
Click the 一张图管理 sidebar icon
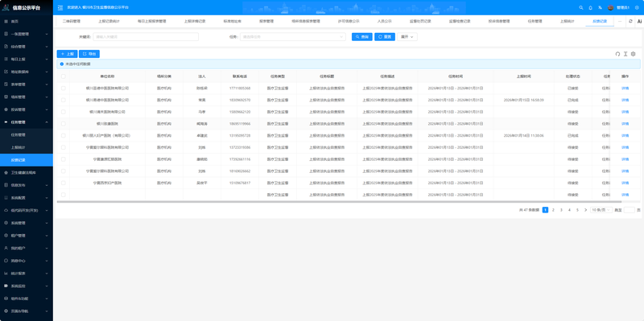(x=6, y=34)
